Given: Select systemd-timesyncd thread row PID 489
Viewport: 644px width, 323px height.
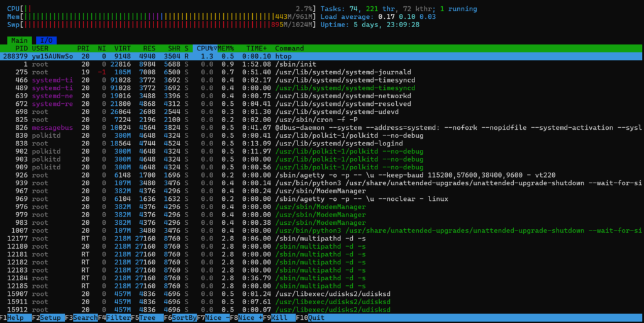Looking at the screenshot, I should click(x=322, y=88).
